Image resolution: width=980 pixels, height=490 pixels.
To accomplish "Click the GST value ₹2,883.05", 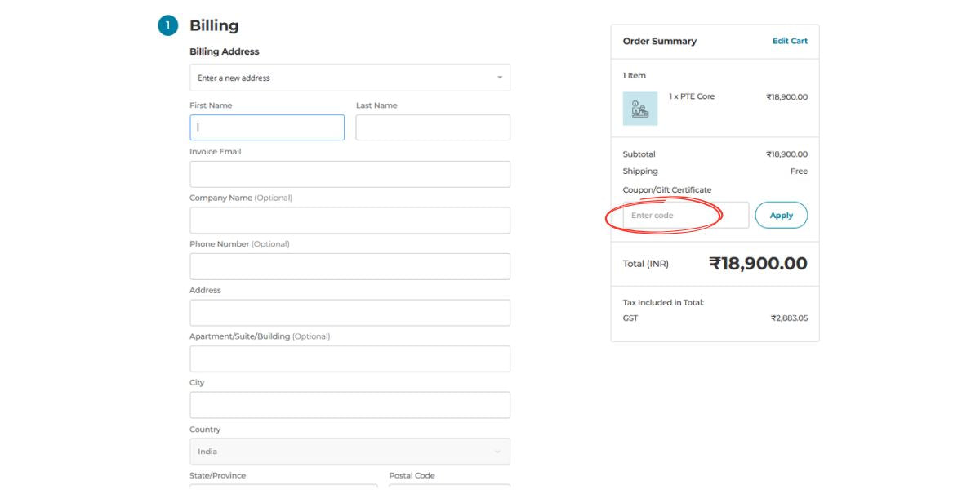I will 789,318.
